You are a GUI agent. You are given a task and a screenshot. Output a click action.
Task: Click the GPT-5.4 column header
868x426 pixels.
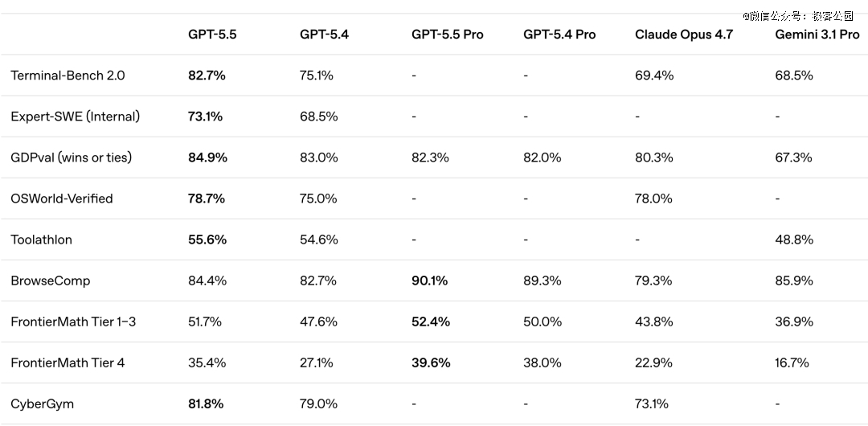coord(324,35)
